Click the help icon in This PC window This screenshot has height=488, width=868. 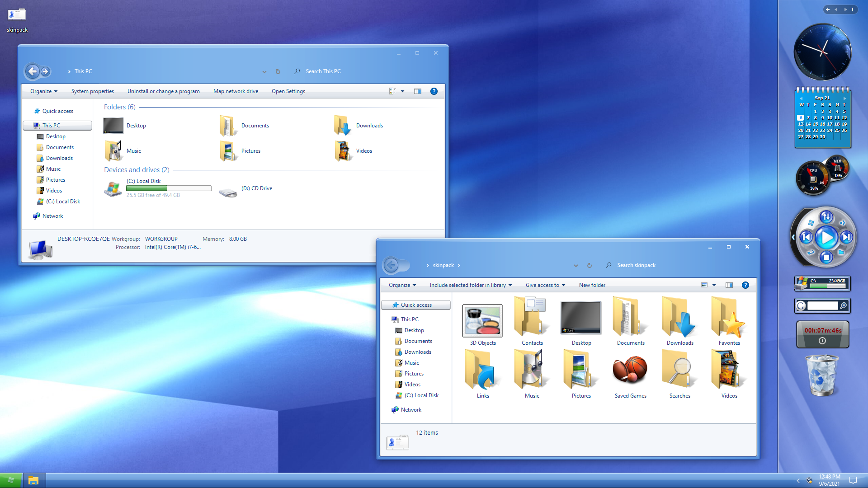click(434, 91)
